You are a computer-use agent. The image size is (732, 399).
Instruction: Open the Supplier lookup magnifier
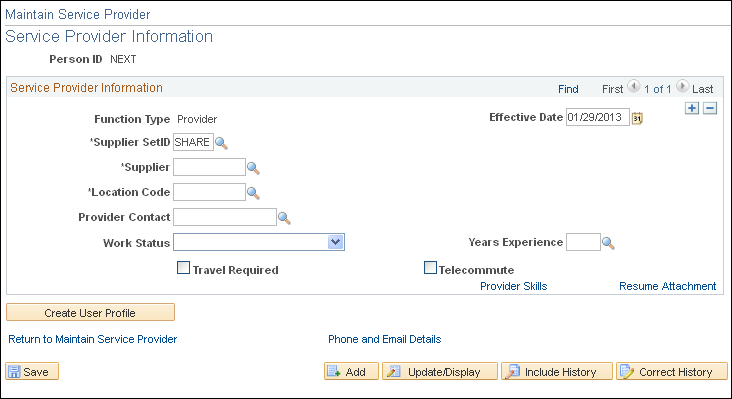coord(253,168)
